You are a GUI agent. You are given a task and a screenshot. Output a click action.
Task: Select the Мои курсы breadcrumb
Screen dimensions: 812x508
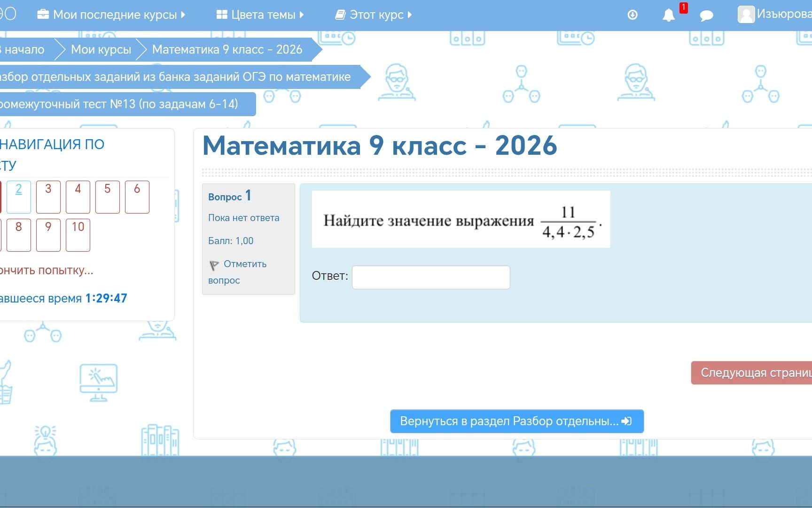tap(101, 49)
